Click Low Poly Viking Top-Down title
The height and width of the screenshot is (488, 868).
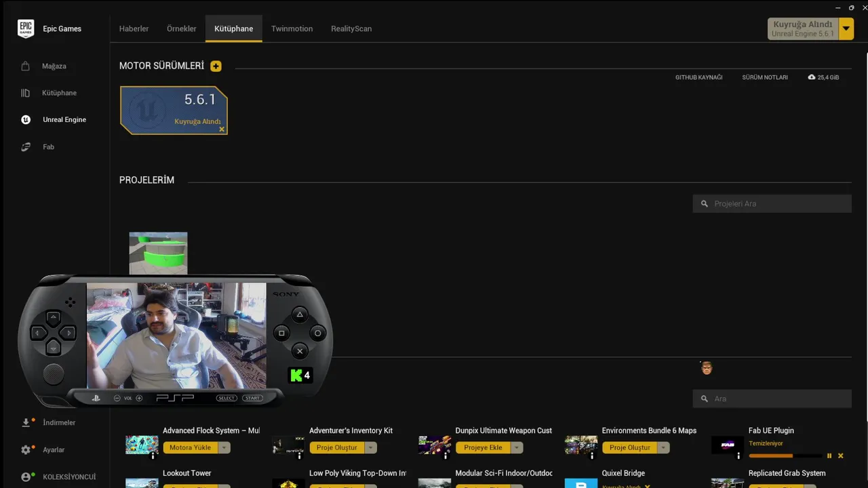[x=358, y=473]
